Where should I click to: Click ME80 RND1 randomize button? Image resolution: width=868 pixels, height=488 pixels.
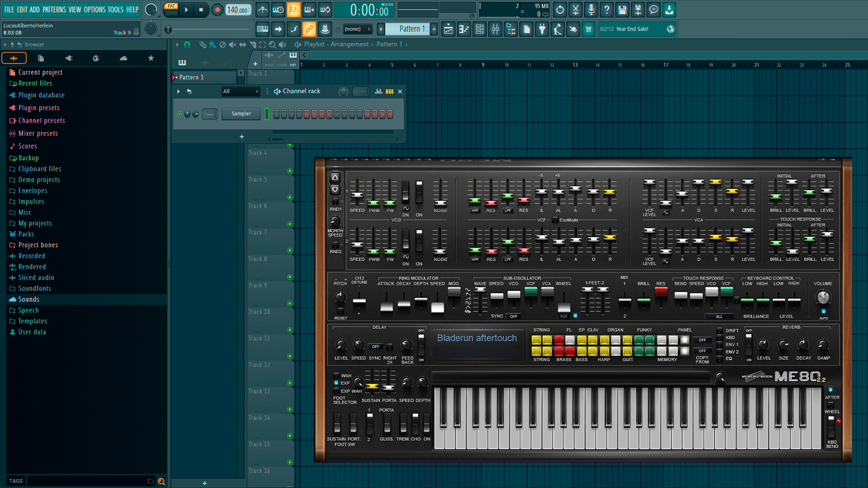coord(335,202)
